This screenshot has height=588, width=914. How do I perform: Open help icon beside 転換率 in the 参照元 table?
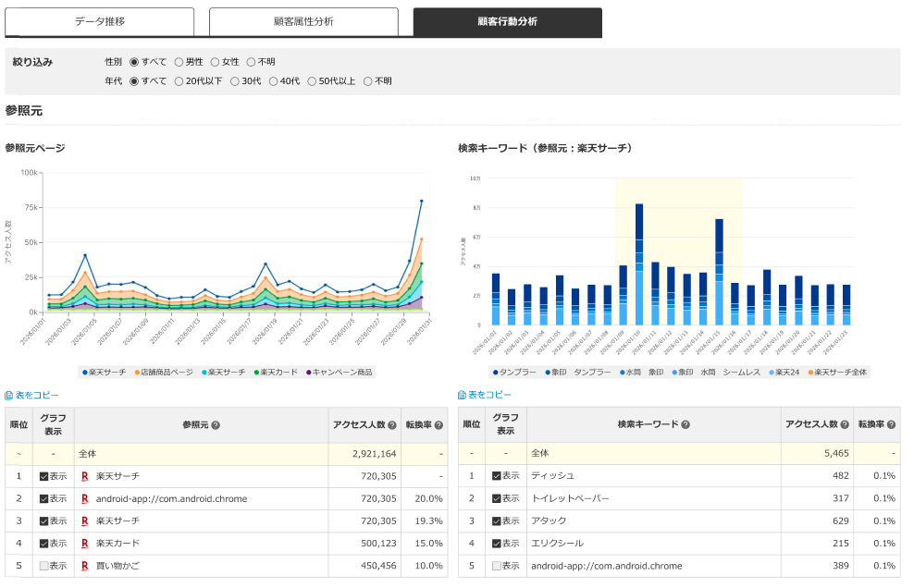(438, 425)
